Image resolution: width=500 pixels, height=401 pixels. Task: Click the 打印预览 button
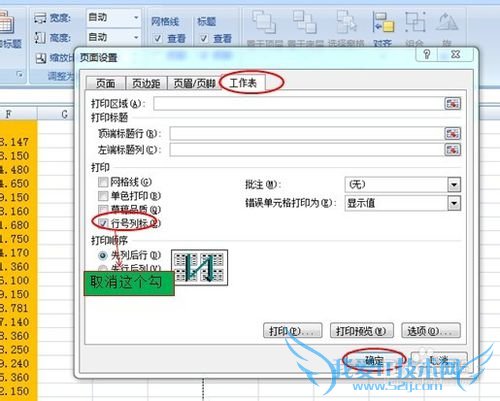pos(362,331)
